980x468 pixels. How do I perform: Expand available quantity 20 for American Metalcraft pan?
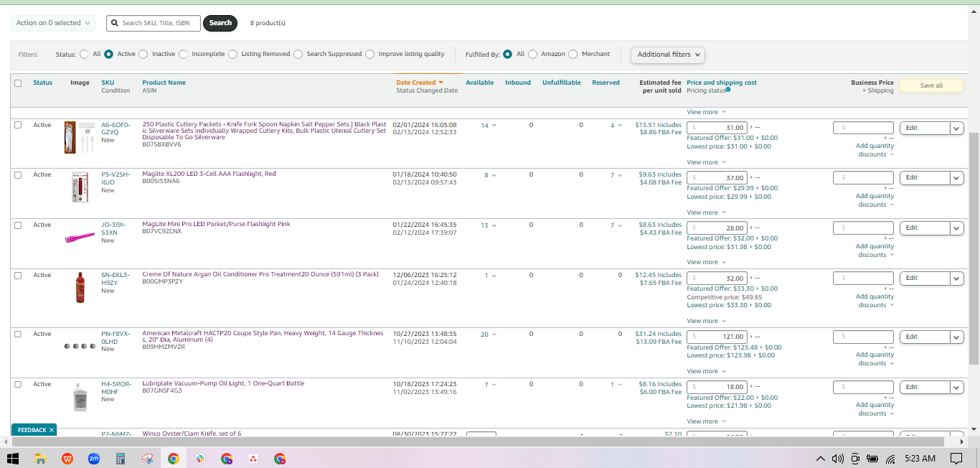pyautogui.click(x=489, y=334)
